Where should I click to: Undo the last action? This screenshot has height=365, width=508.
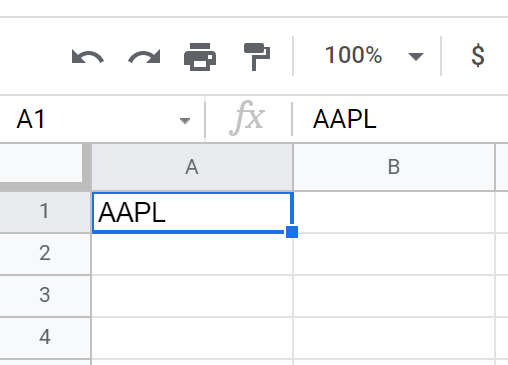[x=88, y=56]
